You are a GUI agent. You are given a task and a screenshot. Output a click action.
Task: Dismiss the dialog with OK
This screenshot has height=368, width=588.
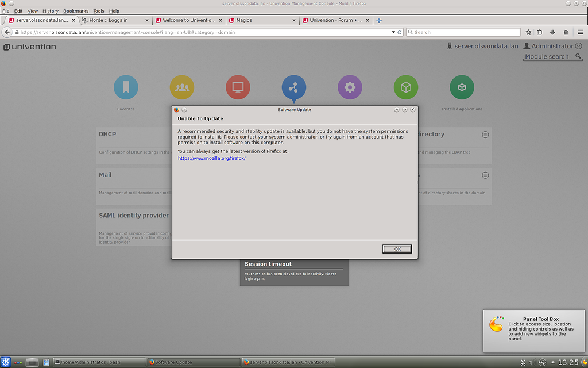397,248
